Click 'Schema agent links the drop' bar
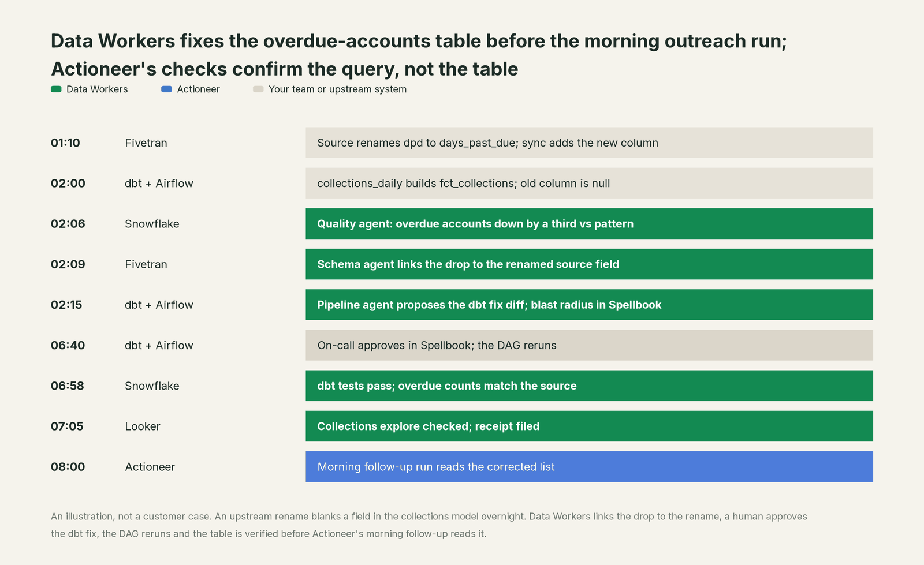The image size is (924, 565). click(589, 264)
